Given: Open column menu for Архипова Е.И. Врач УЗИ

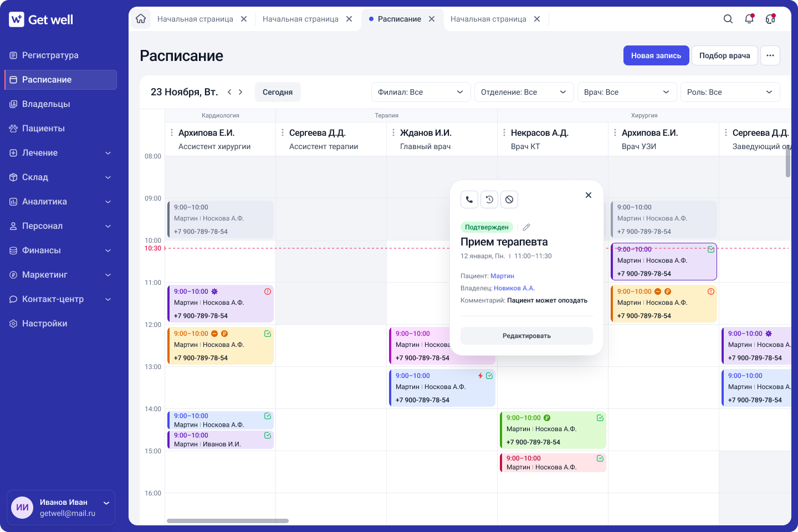Looking at the screenshot, I should coord(615,133).
